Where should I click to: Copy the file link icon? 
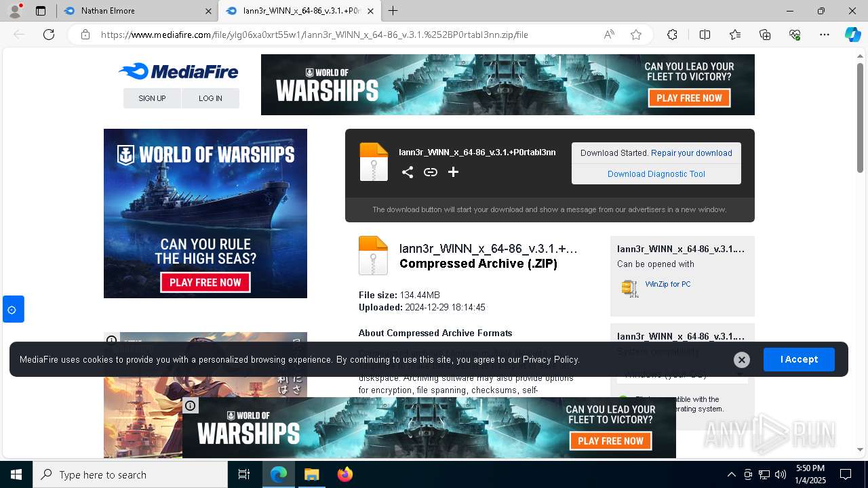coord(431,172)
